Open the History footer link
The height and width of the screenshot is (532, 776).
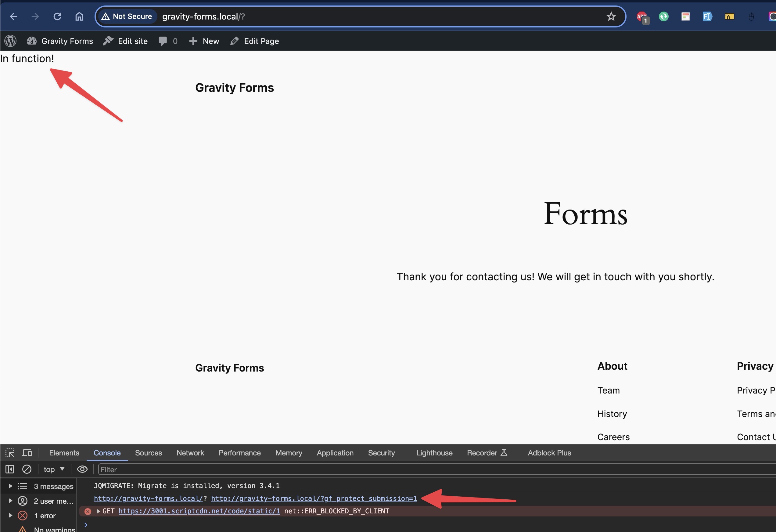tap(612, 414)
